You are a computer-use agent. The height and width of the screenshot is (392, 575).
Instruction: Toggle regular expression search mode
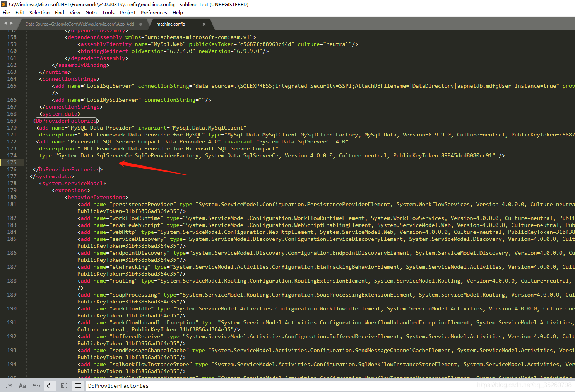point(9,386)
